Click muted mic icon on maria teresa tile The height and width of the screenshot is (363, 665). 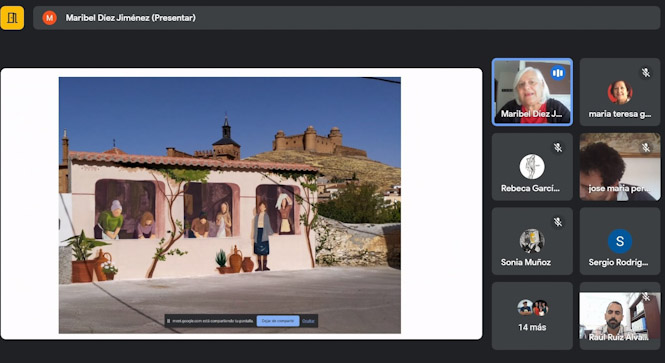(x=645, y=73)
